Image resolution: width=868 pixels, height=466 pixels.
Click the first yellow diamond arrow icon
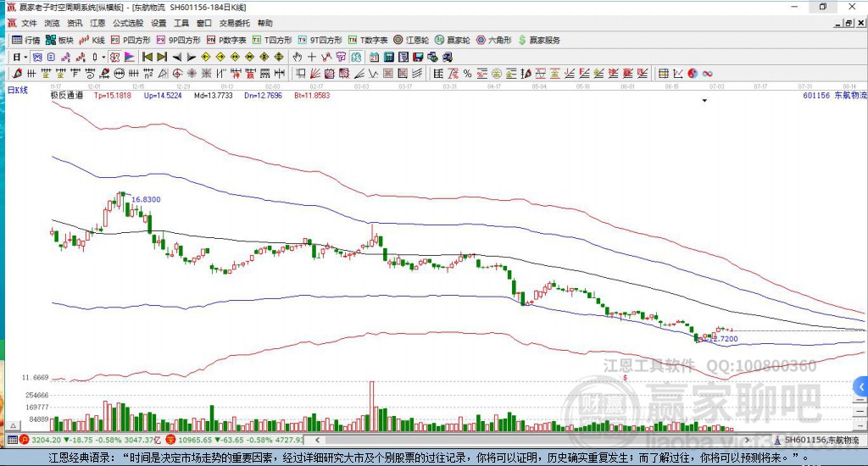[205, 57]
